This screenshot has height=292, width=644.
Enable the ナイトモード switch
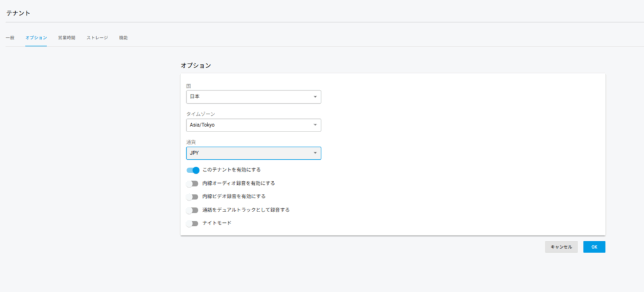tap(192, 223)
